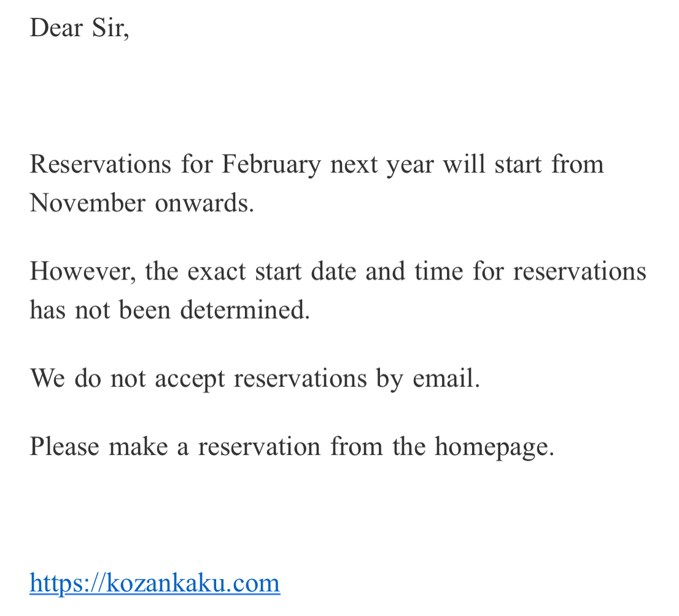Click the word "November" in the email

pyautogui.click(x=87, y=203)
